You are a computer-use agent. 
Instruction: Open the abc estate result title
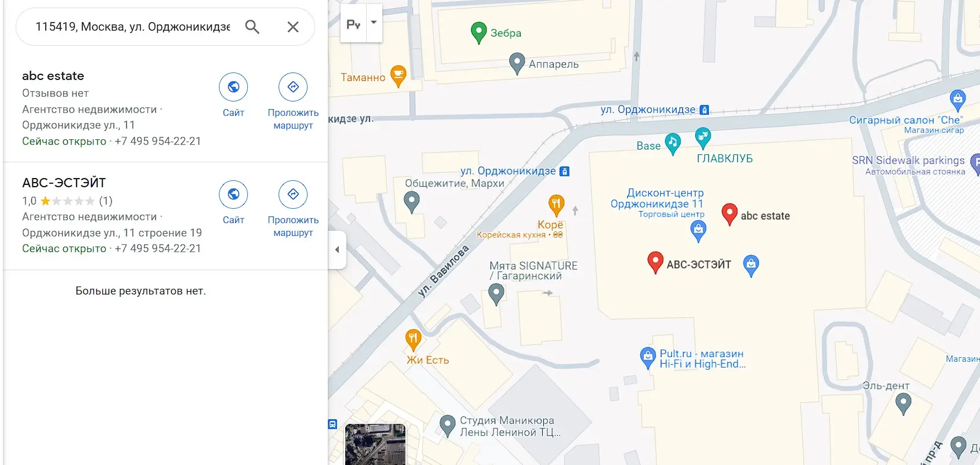pos(53,76)
